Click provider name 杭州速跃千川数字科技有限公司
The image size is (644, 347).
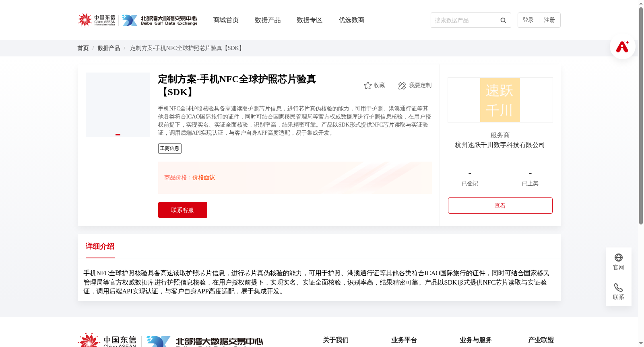(x=500, y=145)
